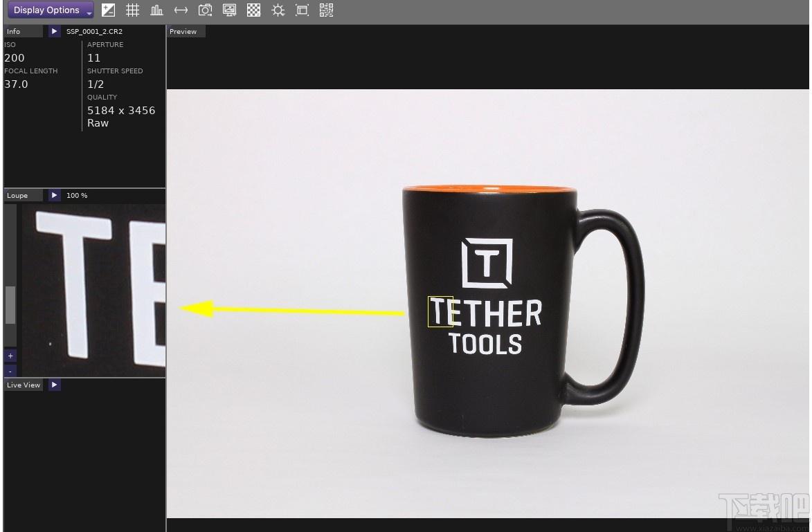The image size is (812, 532).
Task: Toggle the checkerboard pattern icon
Action: (254, 10)
